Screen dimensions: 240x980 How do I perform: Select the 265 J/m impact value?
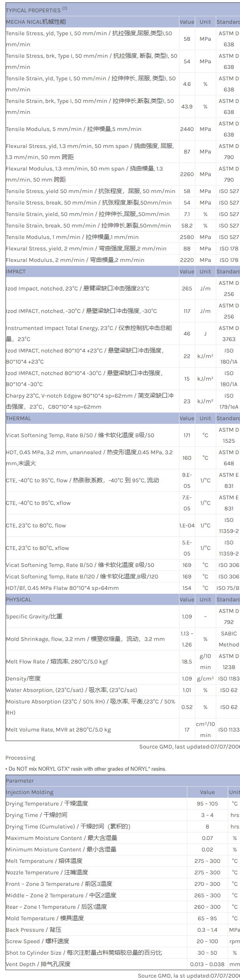tap(187, 288)
